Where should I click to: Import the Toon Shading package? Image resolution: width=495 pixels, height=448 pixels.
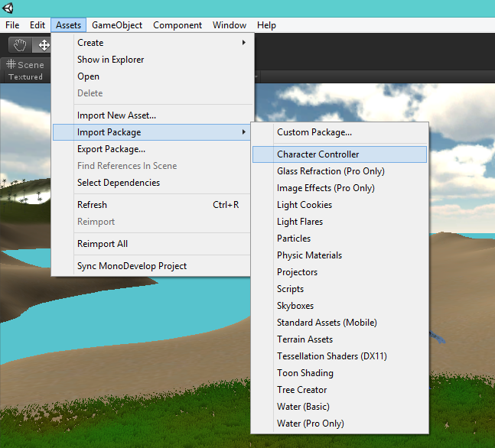click(340, 373)
